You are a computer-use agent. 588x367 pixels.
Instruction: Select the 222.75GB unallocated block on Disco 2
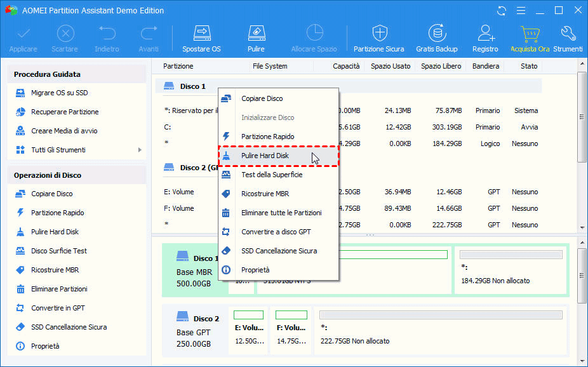click(x=440, y=330)
